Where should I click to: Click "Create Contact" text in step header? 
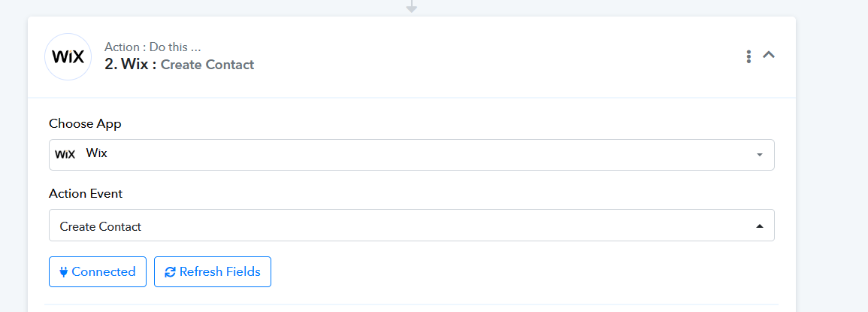click(x=207, y=65)
